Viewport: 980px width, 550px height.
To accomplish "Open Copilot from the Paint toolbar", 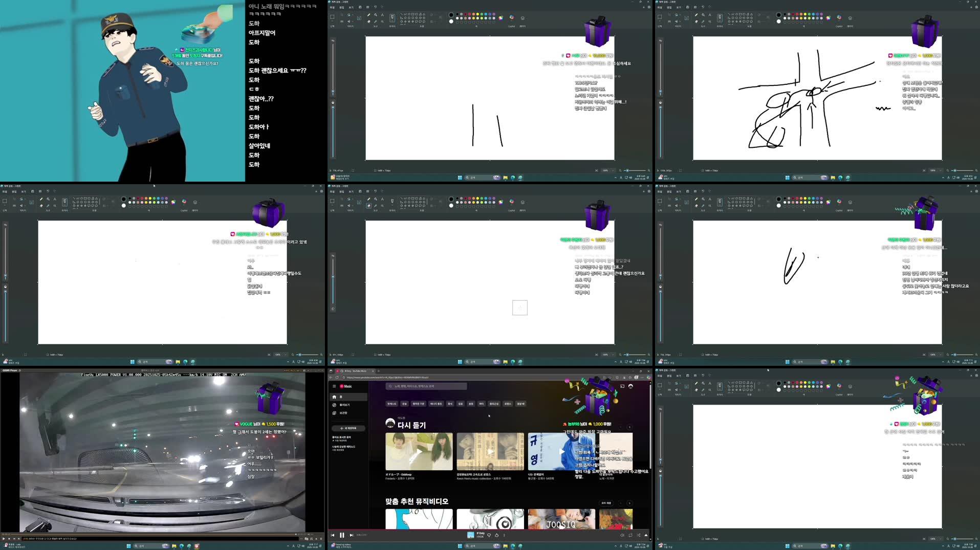I will click(511, 17).
